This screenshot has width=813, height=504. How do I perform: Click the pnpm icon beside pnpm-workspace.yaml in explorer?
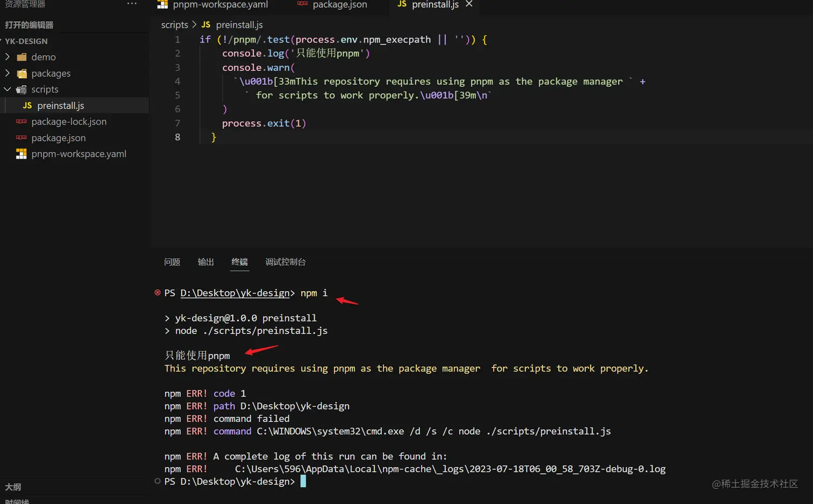point(22,154)
